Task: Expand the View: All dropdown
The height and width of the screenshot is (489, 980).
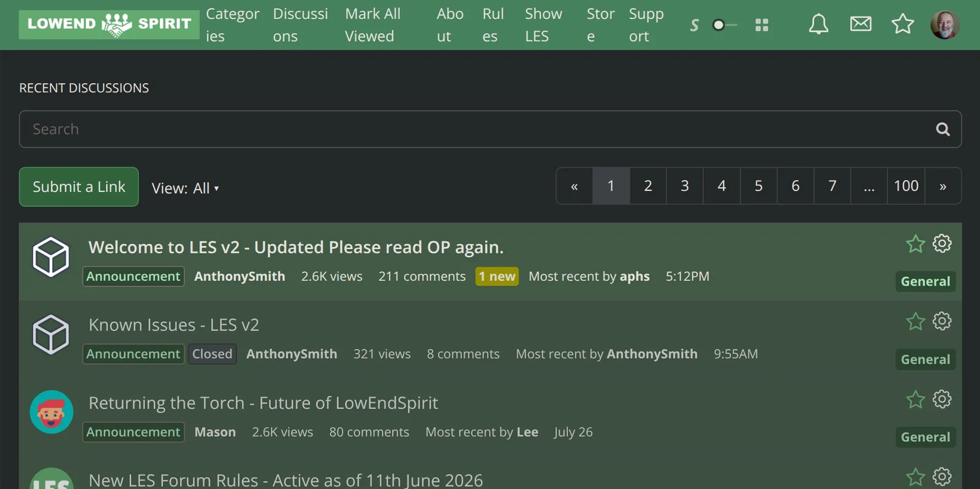Action: (185, 188)
